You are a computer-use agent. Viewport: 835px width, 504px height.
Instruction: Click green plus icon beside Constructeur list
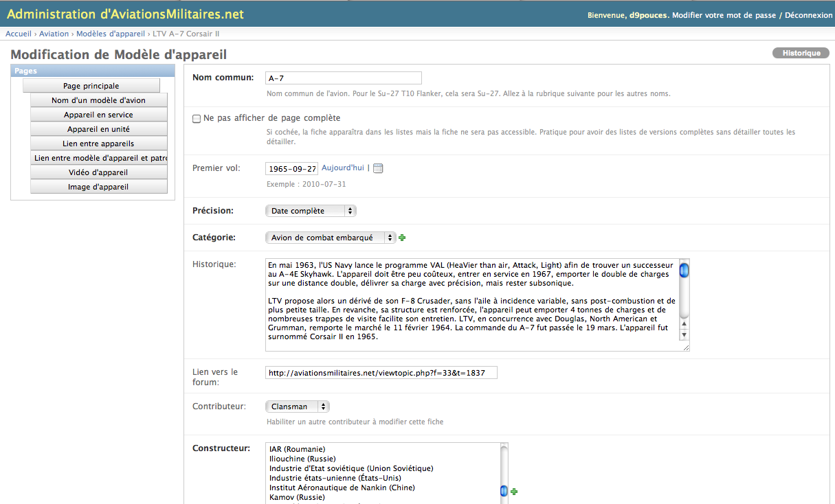514,492
